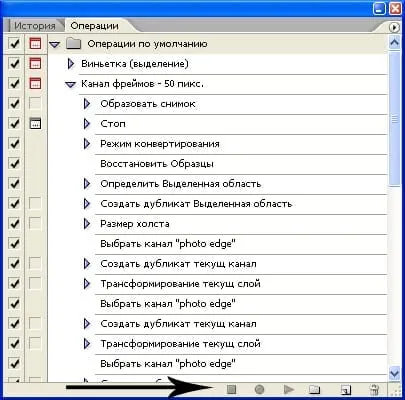Screen dimensions: 405x400
Task: Click the scrollbar down arrow
Action: (395, 373)
